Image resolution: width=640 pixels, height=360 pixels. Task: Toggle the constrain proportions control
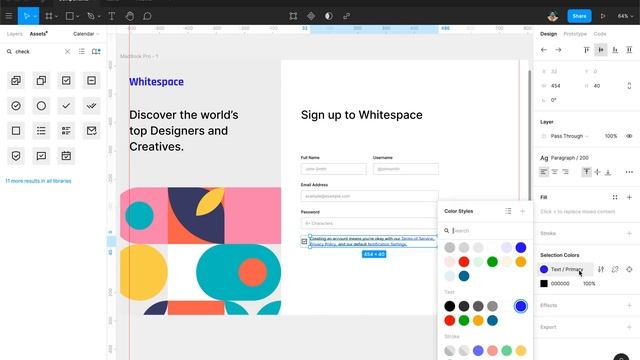(629, 86)
